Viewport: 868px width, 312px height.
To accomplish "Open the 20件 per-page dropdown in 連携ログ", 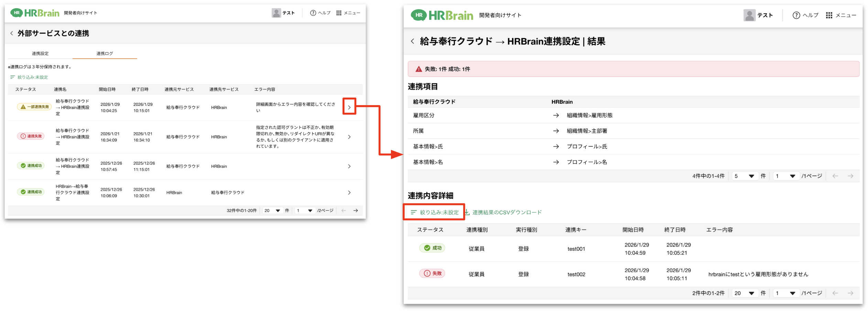I will pyautogui.click(x=272, y=211).
